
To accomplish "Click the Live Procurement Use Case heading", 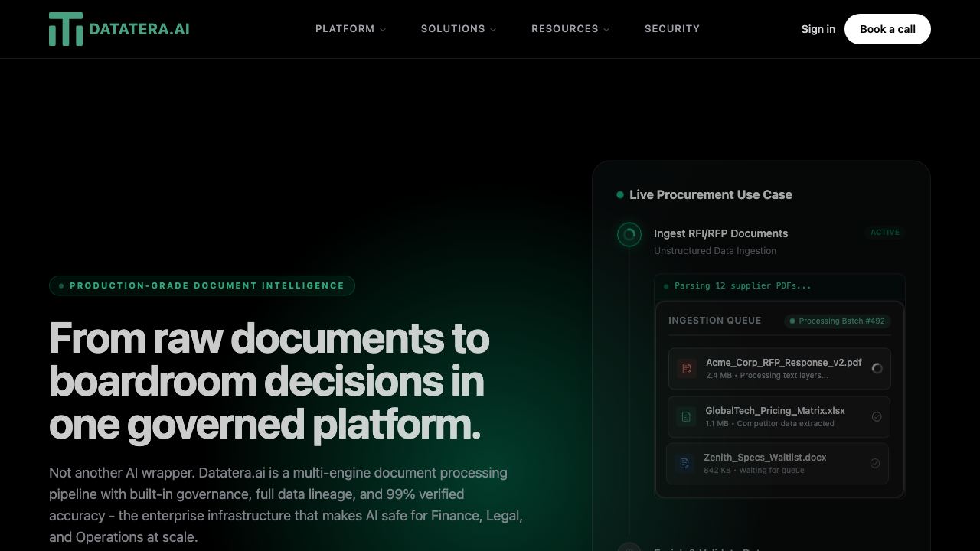I will point(710,194).
